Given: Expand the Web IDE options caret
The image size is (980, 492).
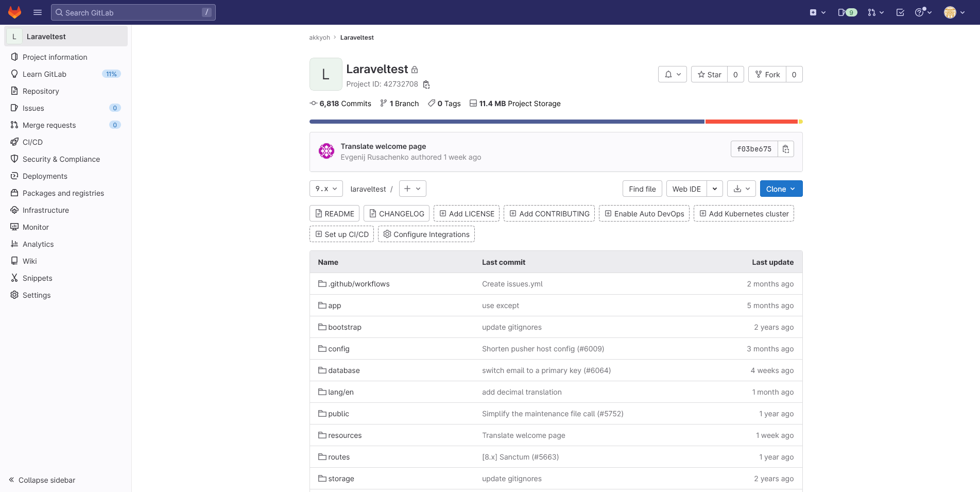Looking at the screenshot, I should coord(715,189).
